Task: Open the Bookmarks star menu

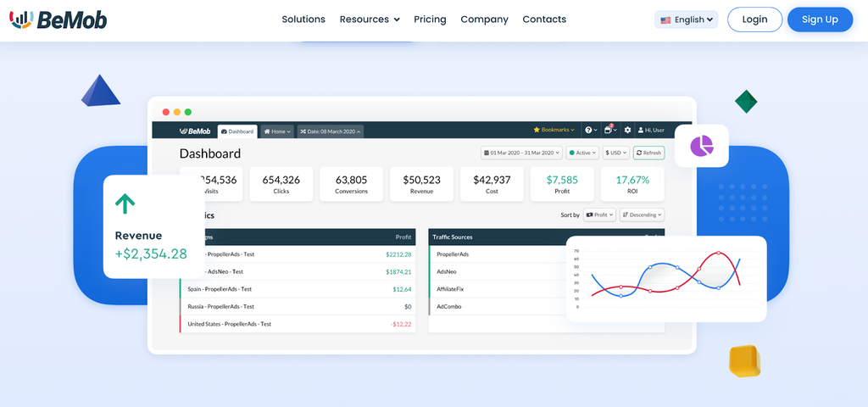Action: coord(554,130)
